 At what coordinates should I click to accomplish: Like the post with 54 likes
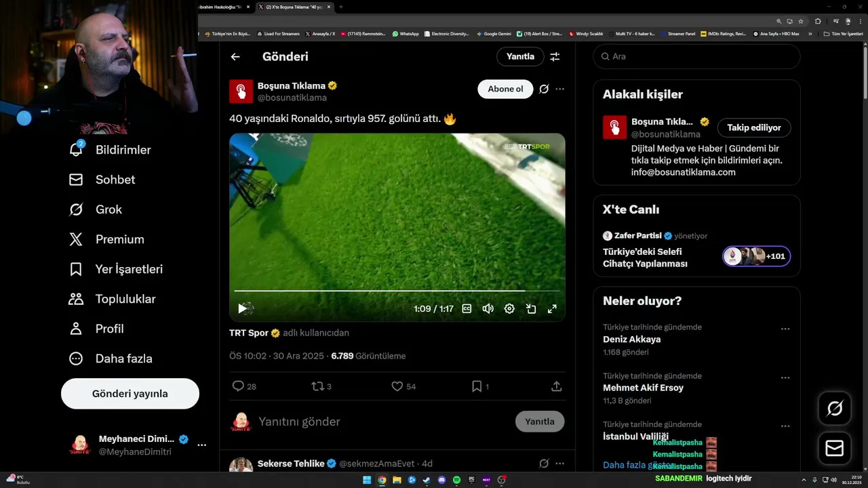[x=403, y=386]
